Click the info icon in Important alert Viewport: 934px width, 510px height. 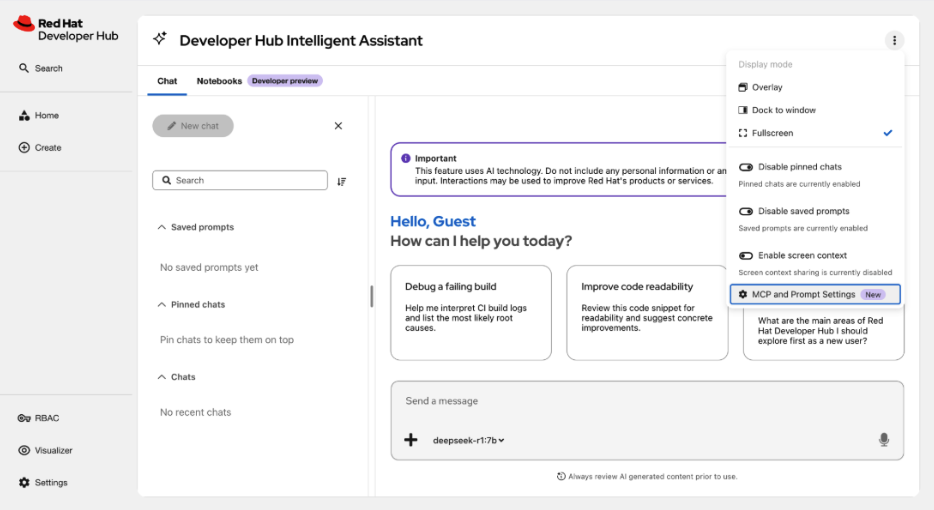406,158
